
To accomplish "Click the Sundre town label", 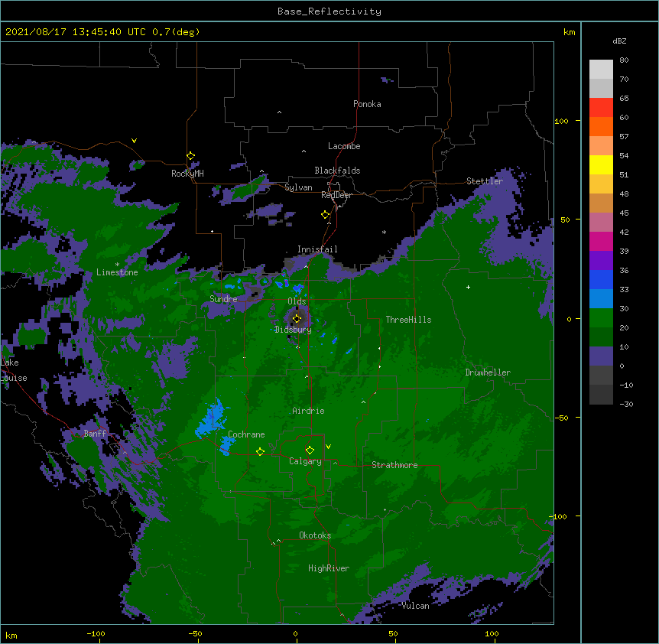I will (223, 299).
